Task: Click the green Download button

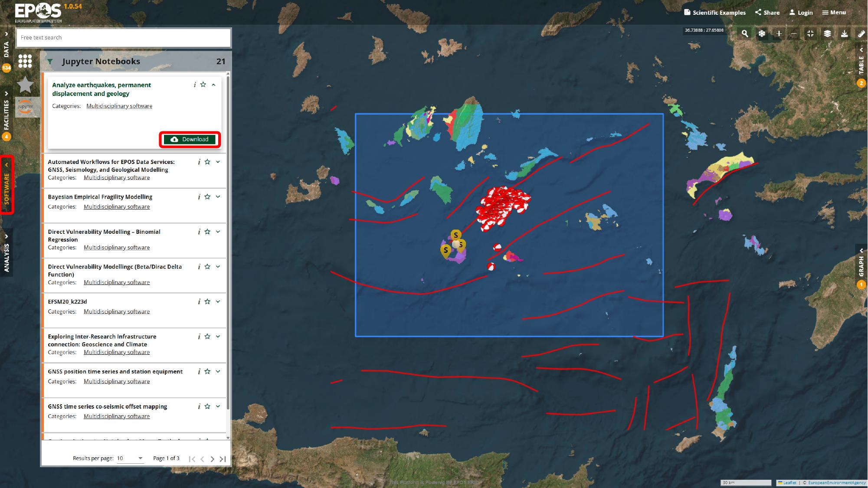Action: 190,140
